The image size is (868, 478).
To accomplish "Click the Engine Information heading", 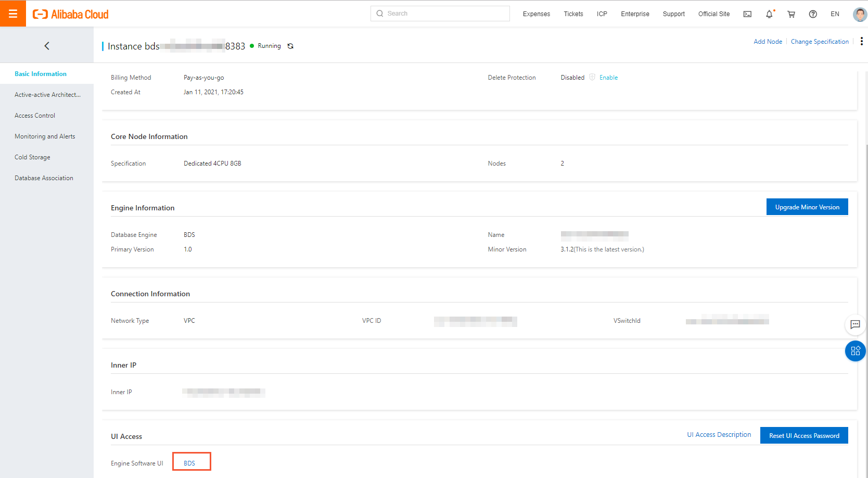I will 143,208.
